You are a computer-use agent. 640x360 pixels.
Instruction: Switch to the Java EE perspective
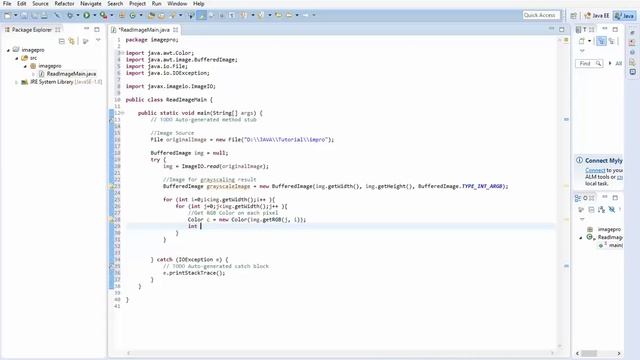pos(597,16)
